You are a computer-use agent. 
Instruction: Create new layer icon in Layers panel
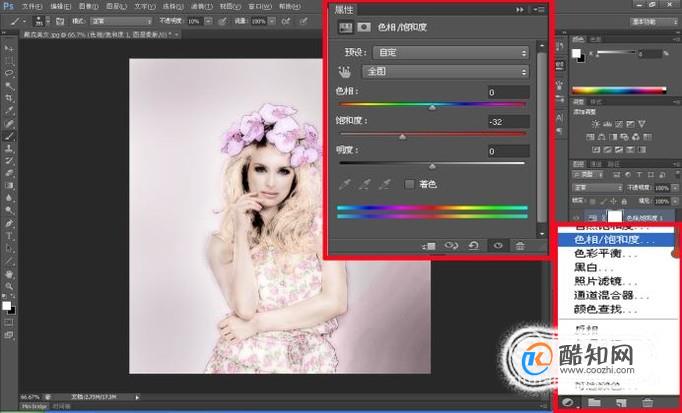621,403
